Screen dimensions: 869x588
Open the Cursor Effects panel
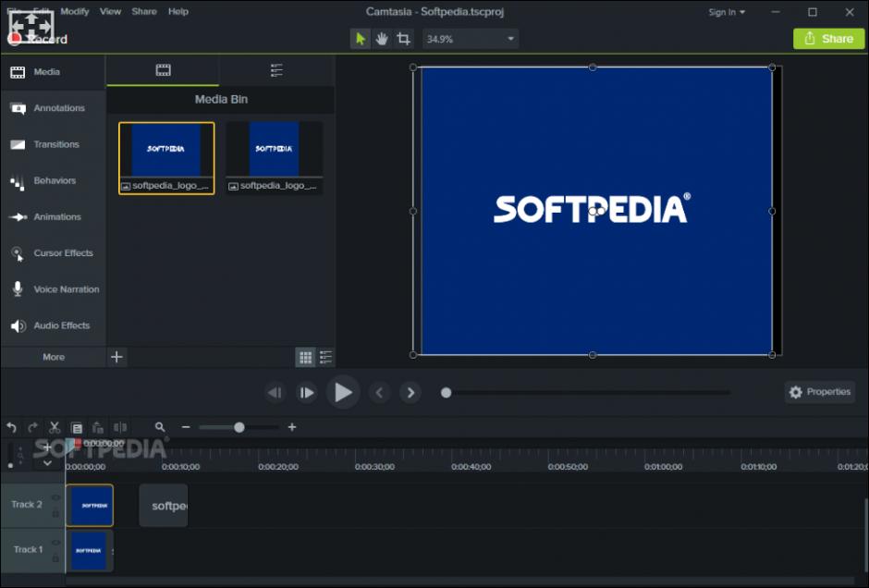tap(53, 253)
